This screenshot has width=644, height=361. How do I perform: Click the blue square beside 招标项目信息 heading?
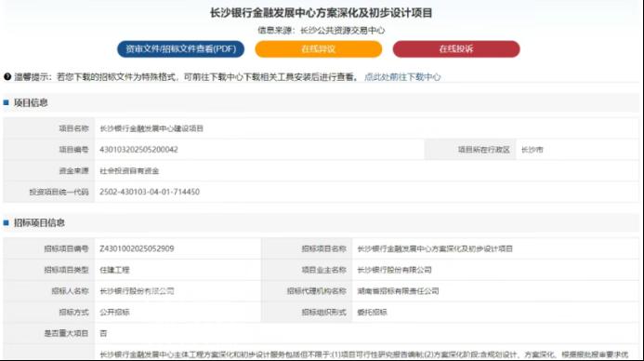coord(7,222)
